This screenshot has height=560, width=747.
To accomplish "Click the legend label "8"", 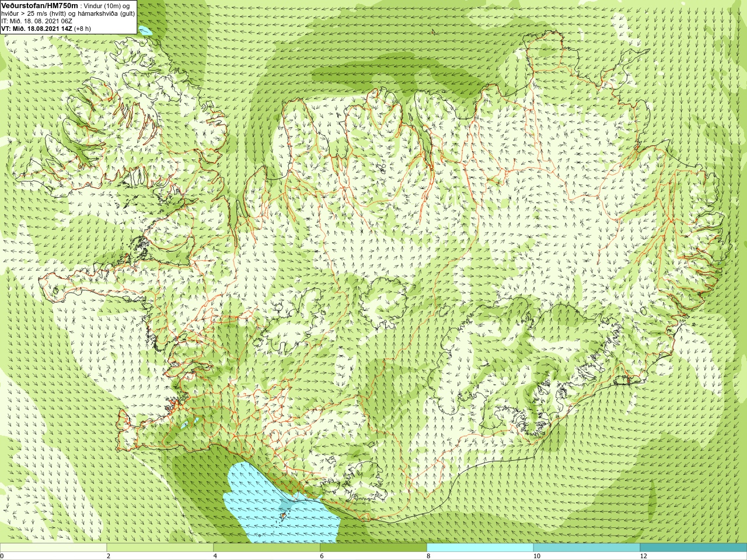I will pos(428,556).
